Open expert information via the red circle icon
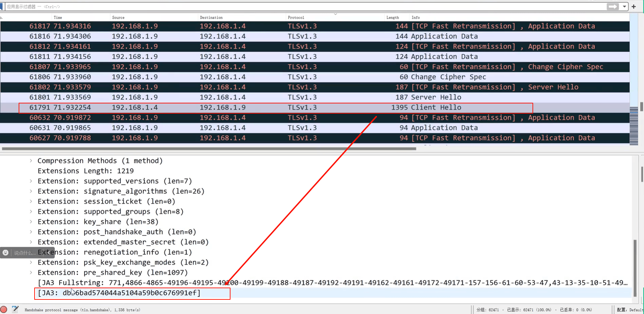The height and width of the screenshot is (314, 644). point(4,309)
